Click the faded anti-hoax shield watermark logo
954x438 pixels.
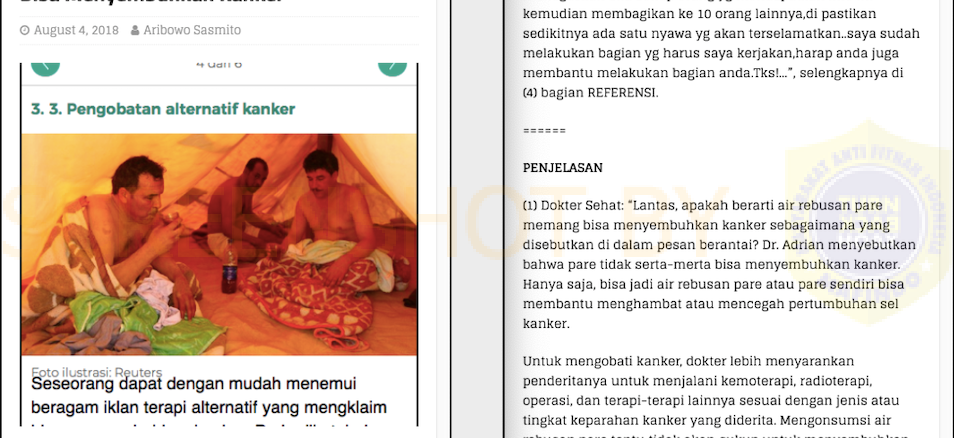coord(866,224)
